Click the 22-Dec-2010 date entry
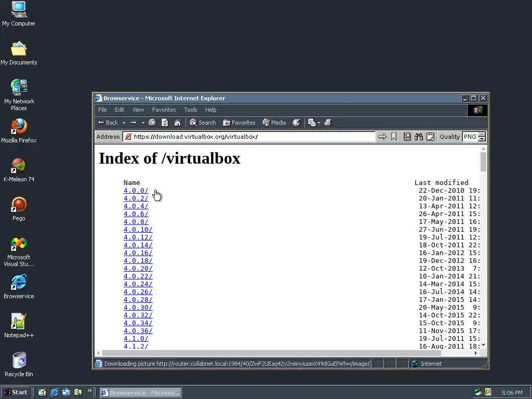The width and height of the screenshot is (532, 399). (x=441, y=190)
